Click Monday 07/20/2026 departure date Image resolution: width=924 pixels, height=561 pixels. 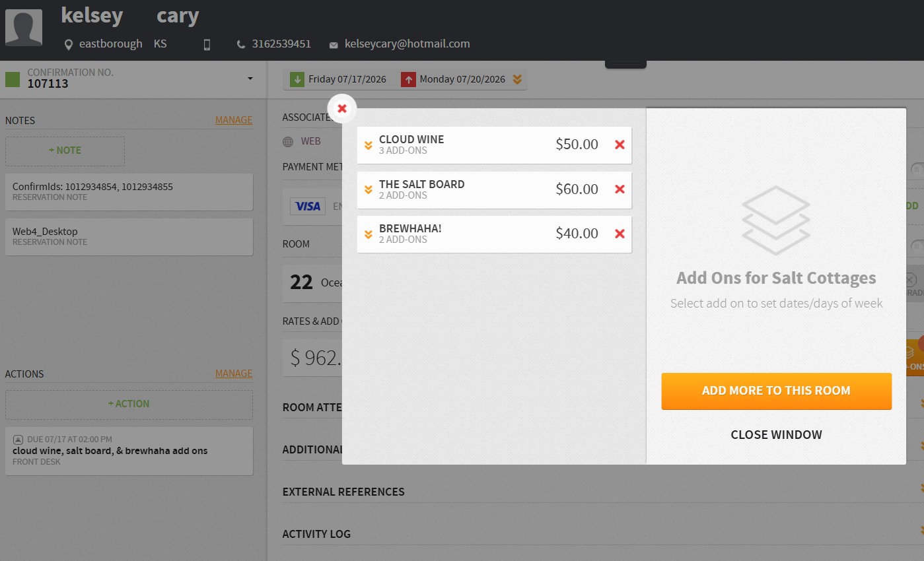tap(462, 79)
